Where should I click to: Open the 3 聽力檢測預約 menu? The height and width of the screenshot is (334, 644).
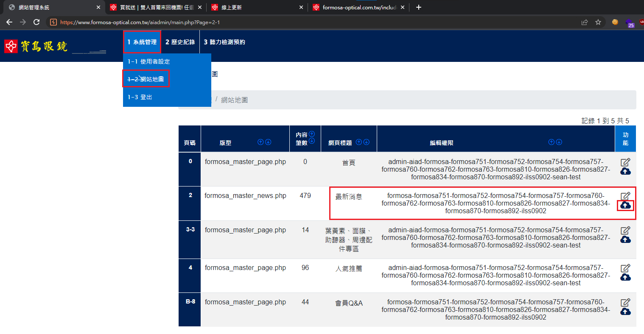(x=224, y=42)
